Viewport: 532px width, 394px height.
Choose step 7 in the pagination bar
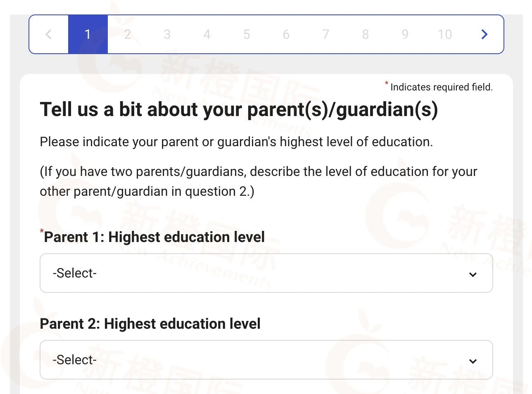[x=326, y=34]
